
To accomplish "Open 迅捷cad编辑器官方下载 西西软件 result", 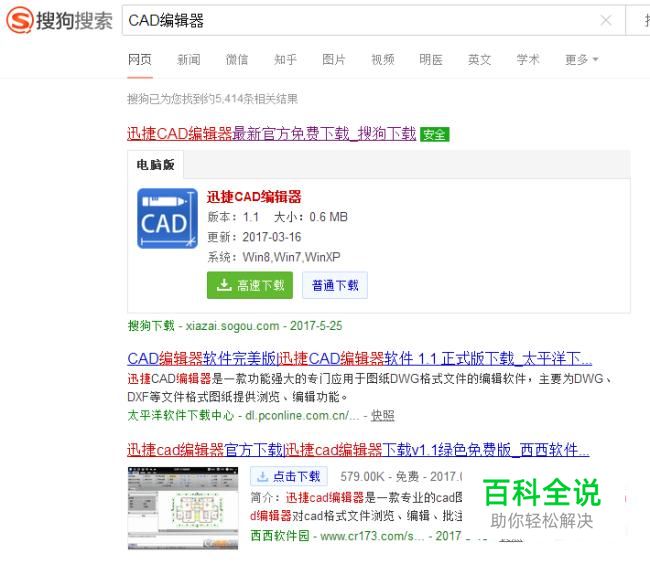I will pos(358,450).
